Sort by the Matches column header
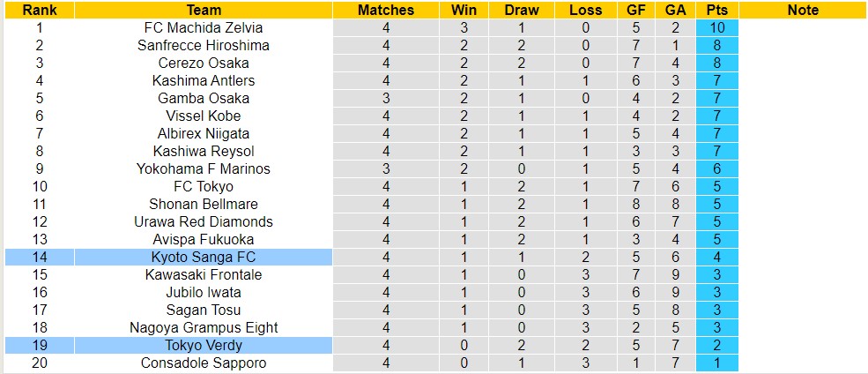 [x=387, y=11]
